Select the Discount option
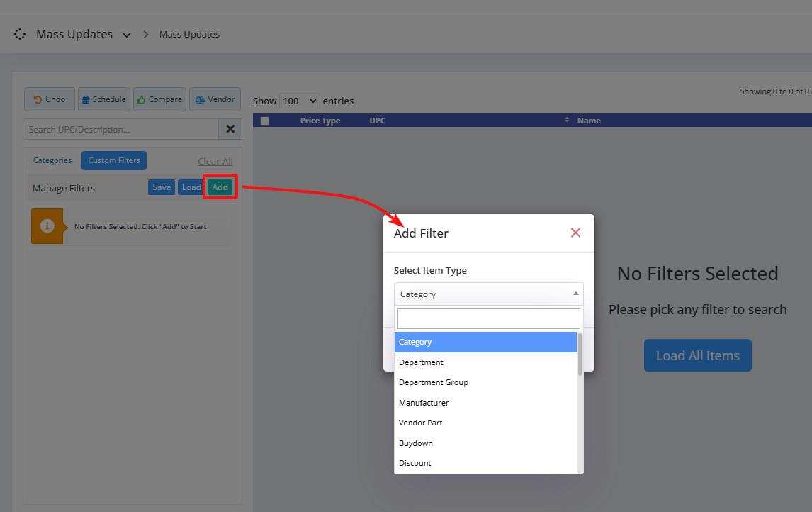812x512 pixels. [x=485, y=463]
